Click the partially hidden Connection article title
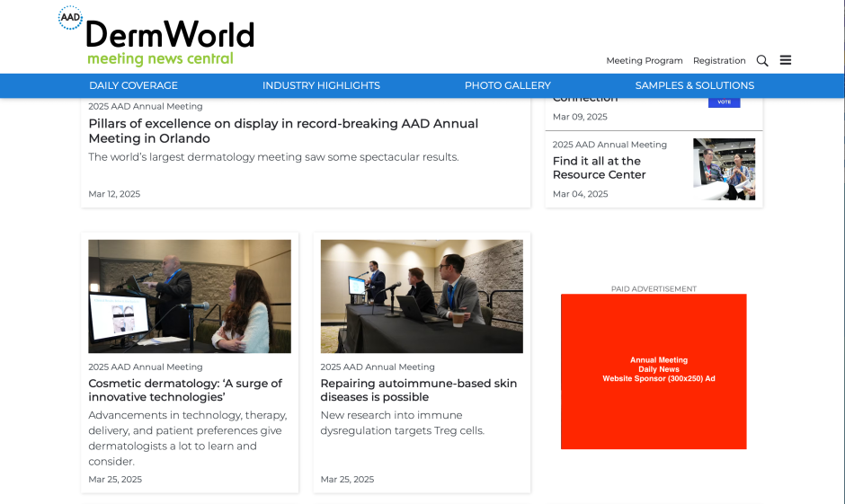845x504 pixels. coord(585,100)
